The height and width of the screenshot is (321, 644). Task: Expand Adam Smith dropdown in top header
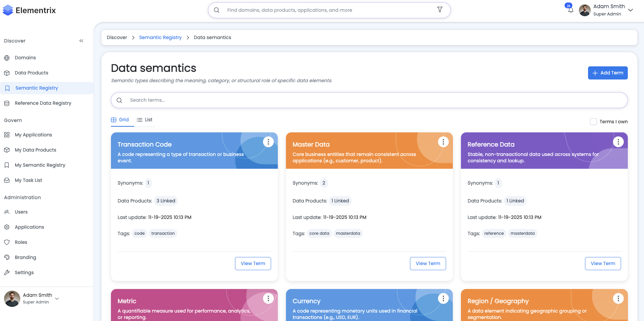coord(631,10)
